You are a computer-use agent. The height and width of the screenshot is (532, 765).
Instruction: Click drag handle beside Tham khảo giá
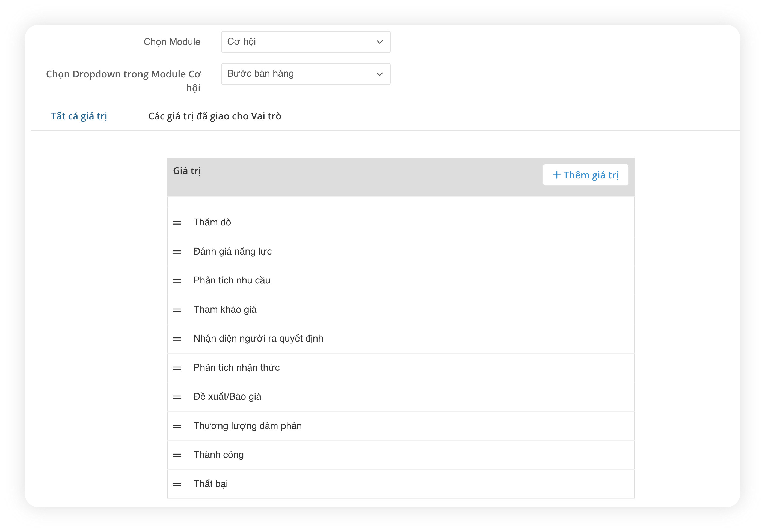(x=177, y=310)
